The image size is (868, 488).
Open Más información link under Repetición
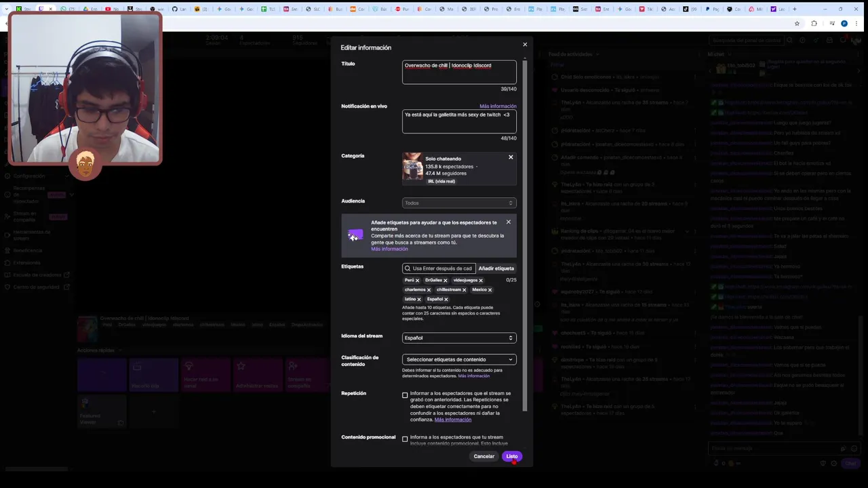(x=453, y=420)
